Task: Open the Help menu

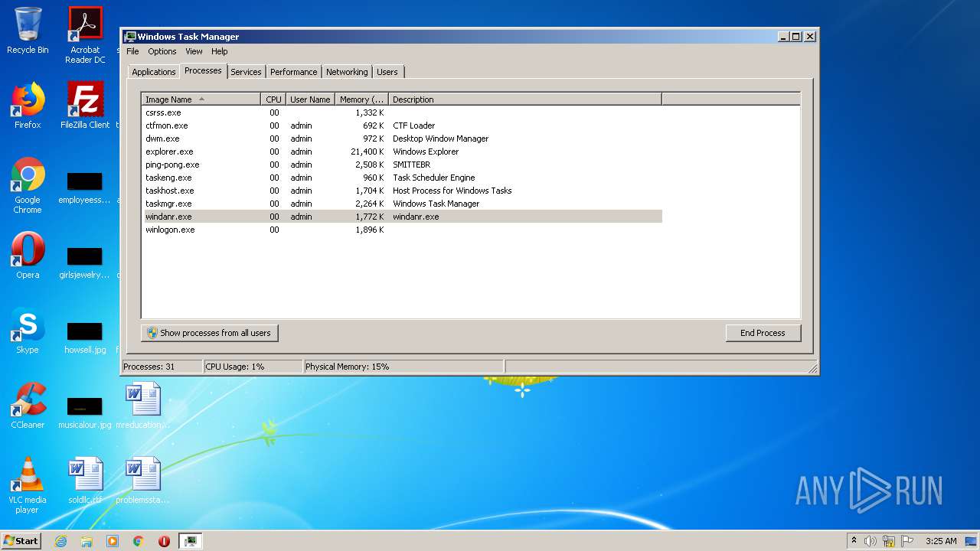Action: click(x=219, y=51)
